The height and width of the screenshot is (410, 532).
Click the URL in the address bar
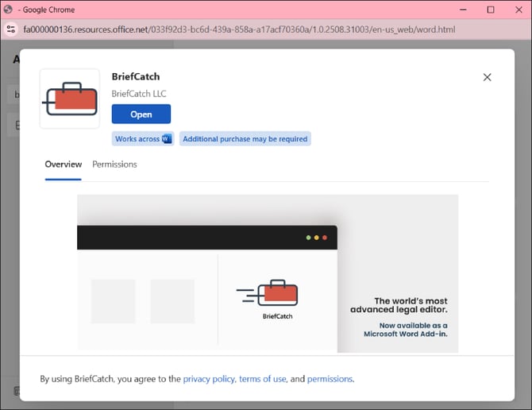click(239, 29)
